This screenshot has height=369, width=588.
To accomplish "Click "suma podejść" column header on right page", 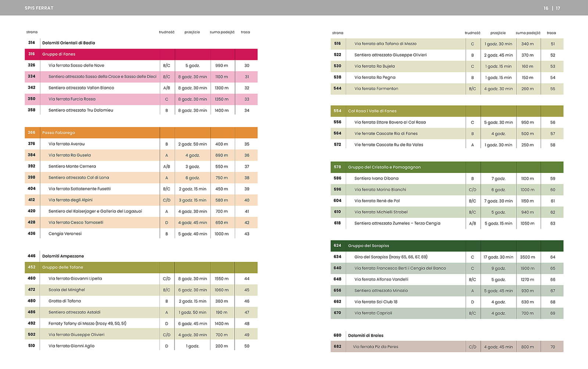I will click(x=528, y=33).
